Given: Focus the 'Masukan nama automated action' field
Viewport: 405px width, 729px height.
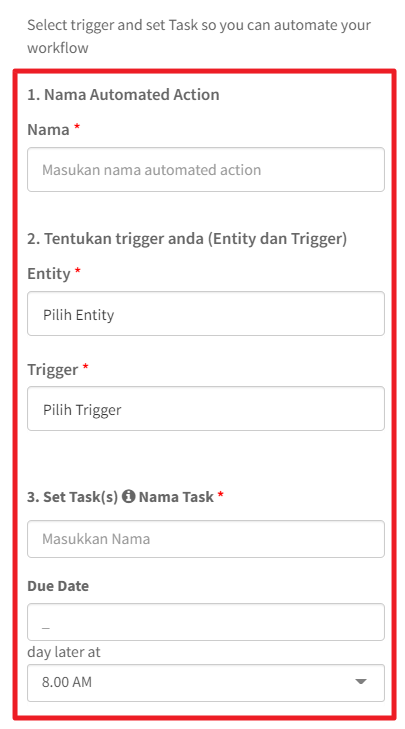Looking at the screenshot, I should pos(206,170).
